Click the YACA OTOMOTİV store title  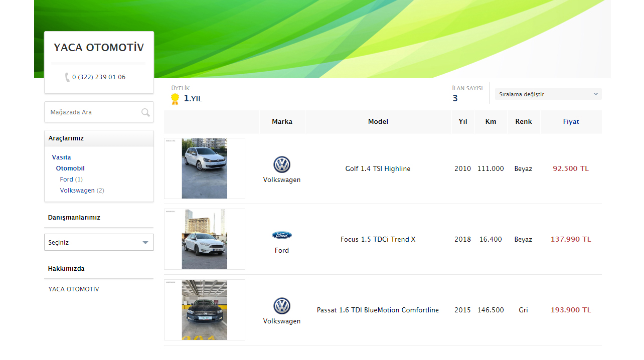(x=99, y=48)
